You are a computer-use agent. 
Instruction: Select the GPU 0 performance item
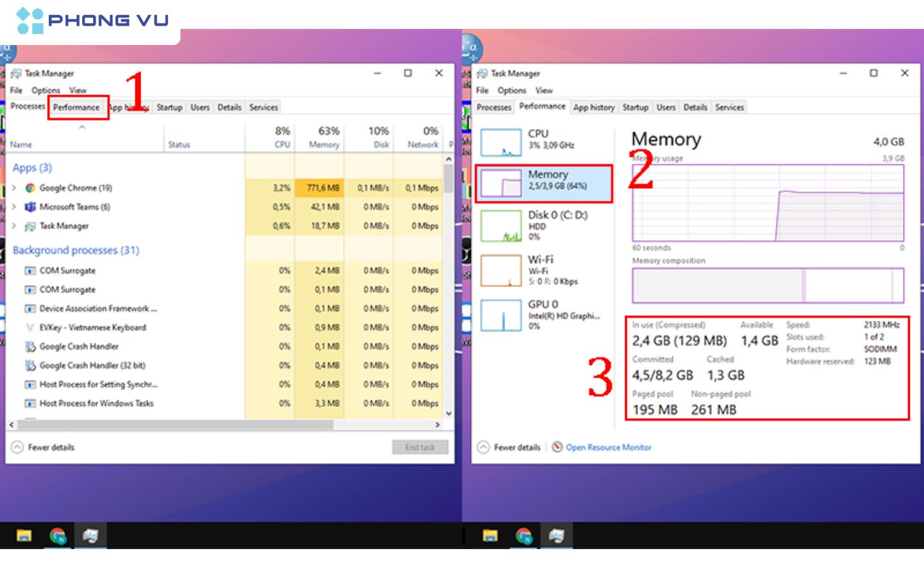(x=544, y=315)
